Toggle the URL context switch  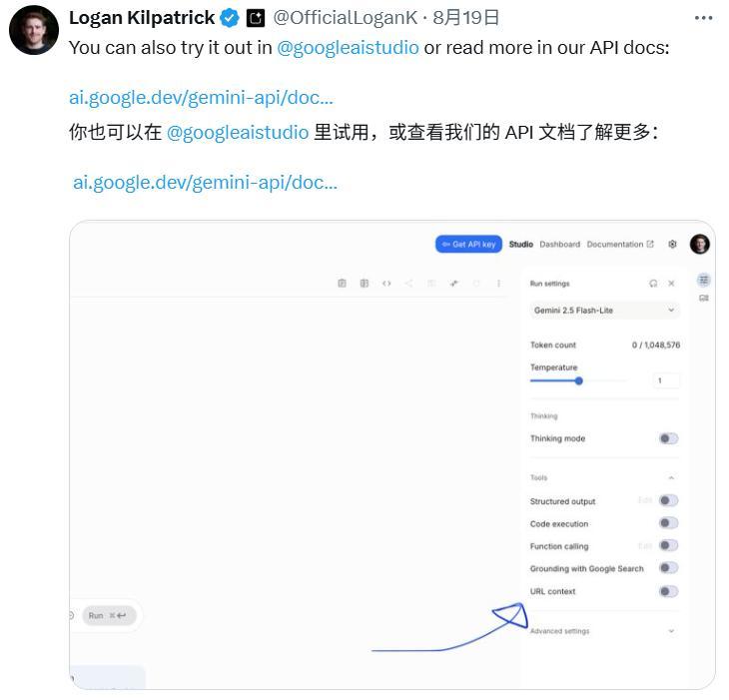668,591
